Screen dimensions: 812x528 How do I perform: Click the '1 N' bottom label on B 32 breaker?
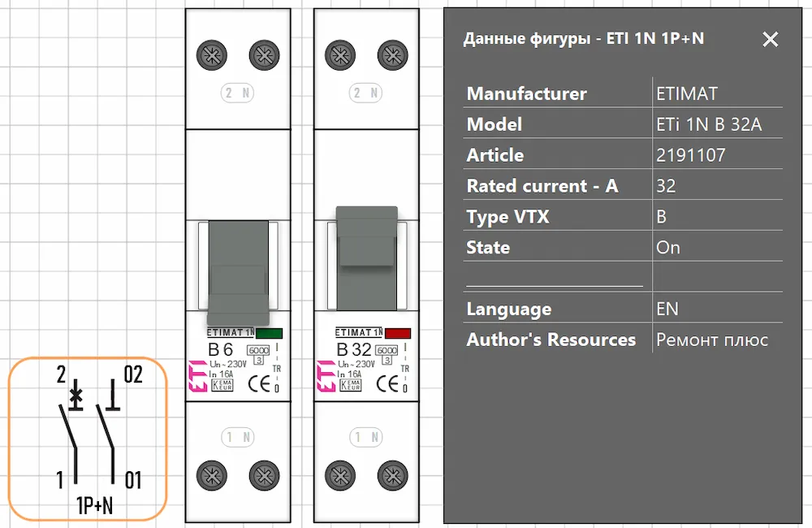(x=365, y=437)
